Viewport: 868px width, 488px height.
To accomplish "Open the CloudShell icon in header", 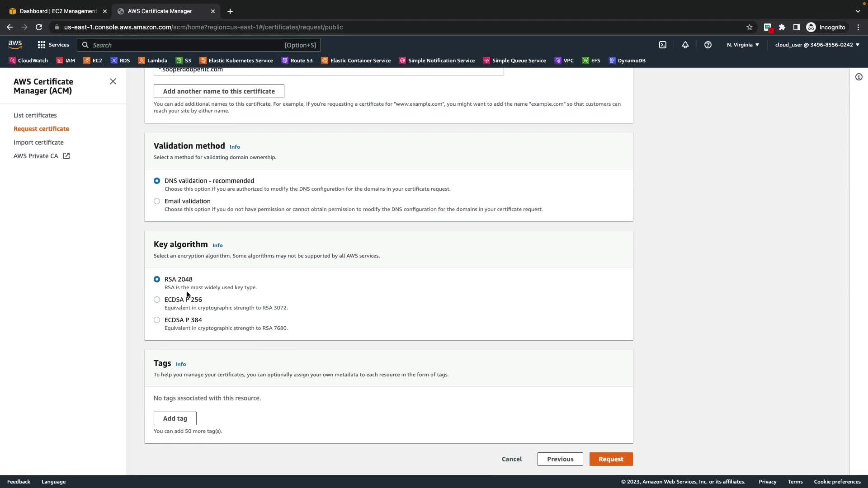I will 662,45.
